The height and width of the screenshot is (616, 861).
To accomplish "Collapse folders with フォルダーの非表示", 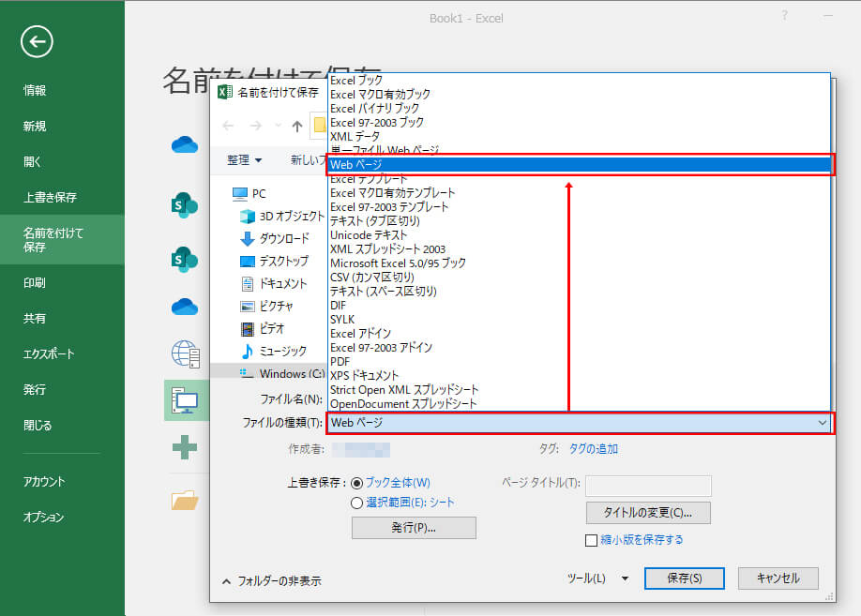I will [272, 581].
